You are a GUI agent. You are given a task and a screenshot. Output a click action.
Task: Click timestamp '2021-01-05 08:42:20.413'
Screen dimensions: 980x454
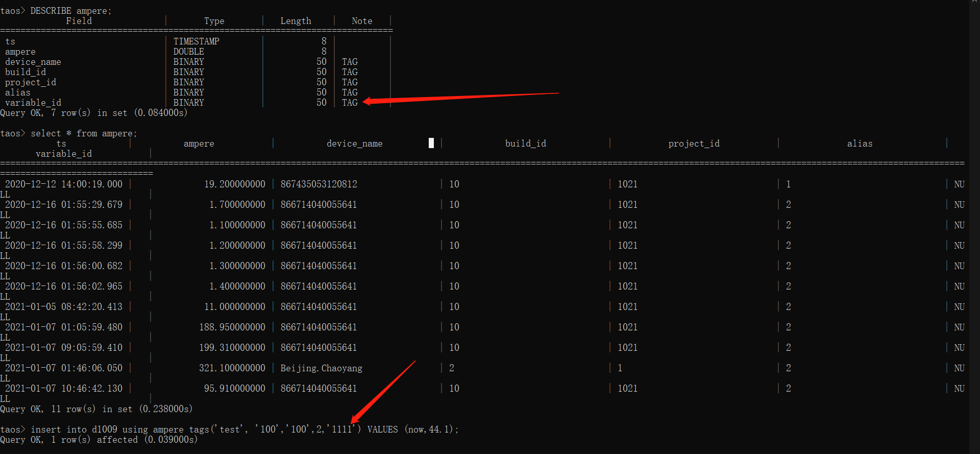(x=64, y=307)
